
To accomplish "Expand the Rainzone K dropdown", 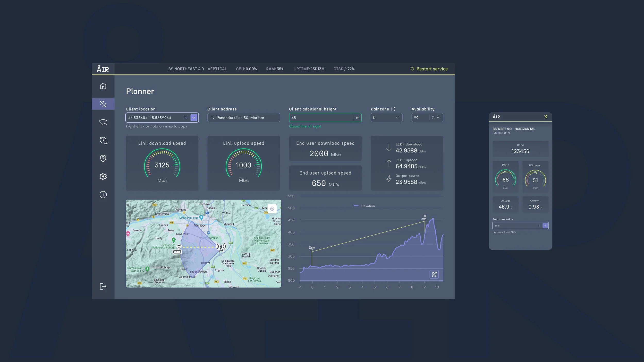I will point(386,118).
